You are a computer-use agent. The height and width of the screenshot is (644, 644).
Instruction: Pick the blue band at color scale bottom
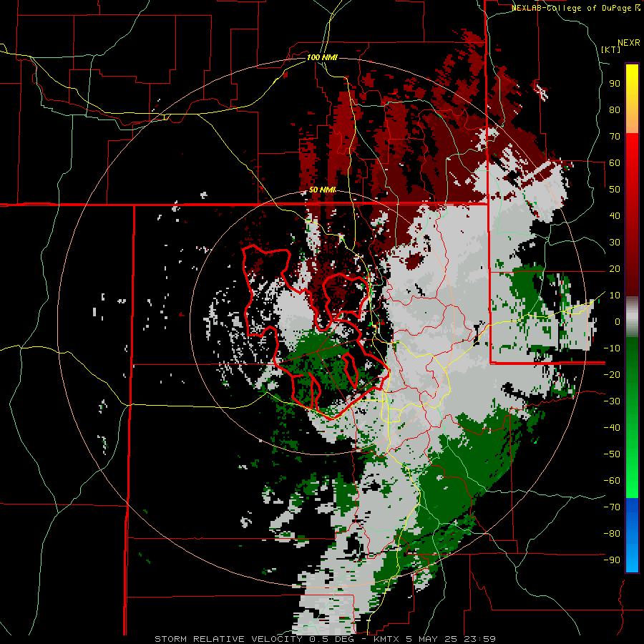[x=632, y=535]
